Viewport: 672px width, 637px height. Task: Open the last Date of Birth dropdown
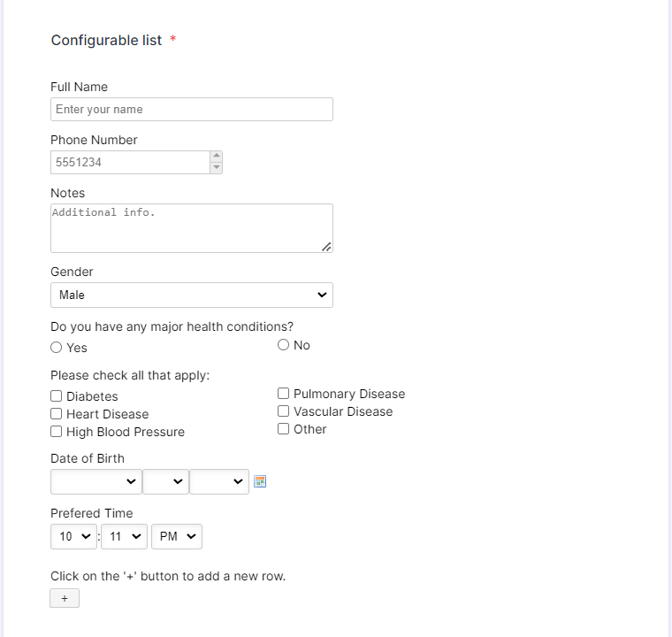click(x=218, y=481)
